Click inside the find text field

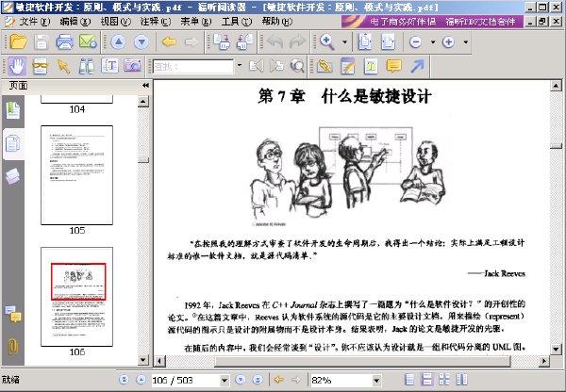pyautogui.click(x=193, y=66)
